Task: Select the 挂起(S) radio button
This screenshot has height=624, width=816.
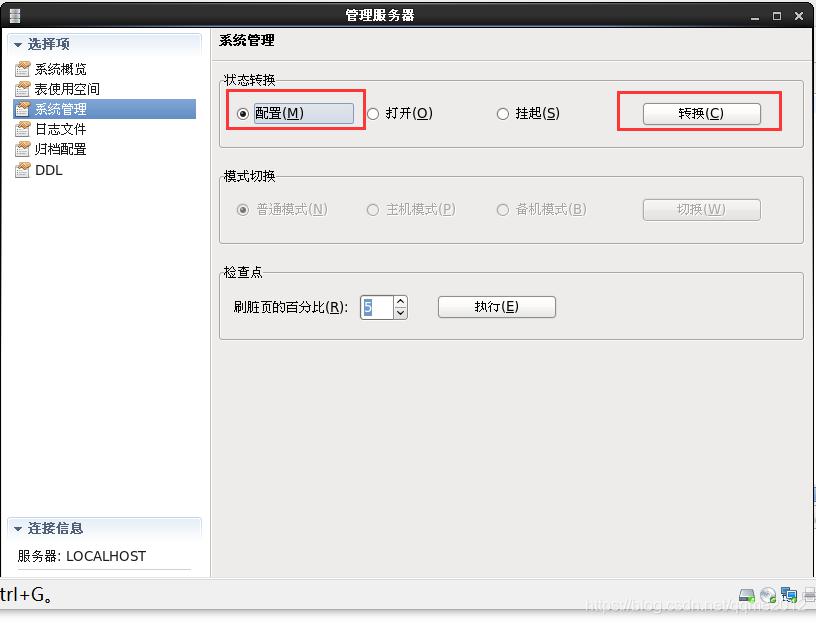Action: [x=502, y=114]
